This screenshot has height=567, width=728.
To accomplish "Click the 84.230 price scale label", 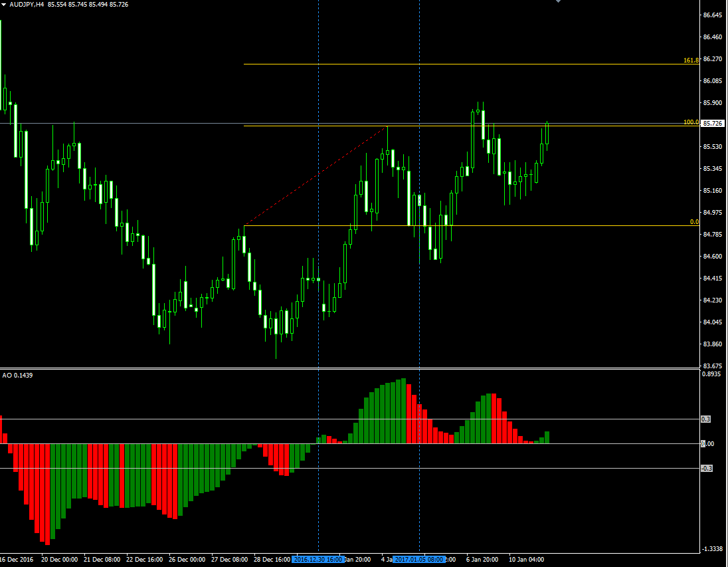I will coord(713,300).
